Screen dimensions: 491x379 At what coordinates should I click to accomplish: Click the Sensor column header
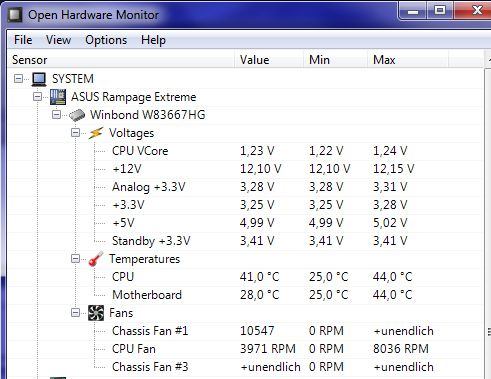point(121,60)
